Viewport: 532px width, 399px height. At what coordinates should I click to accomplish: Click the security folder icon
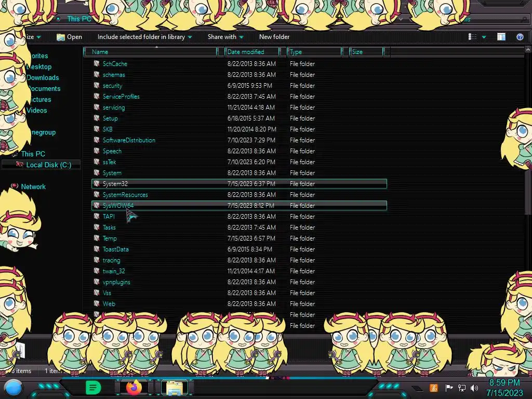tap(97, 86)
